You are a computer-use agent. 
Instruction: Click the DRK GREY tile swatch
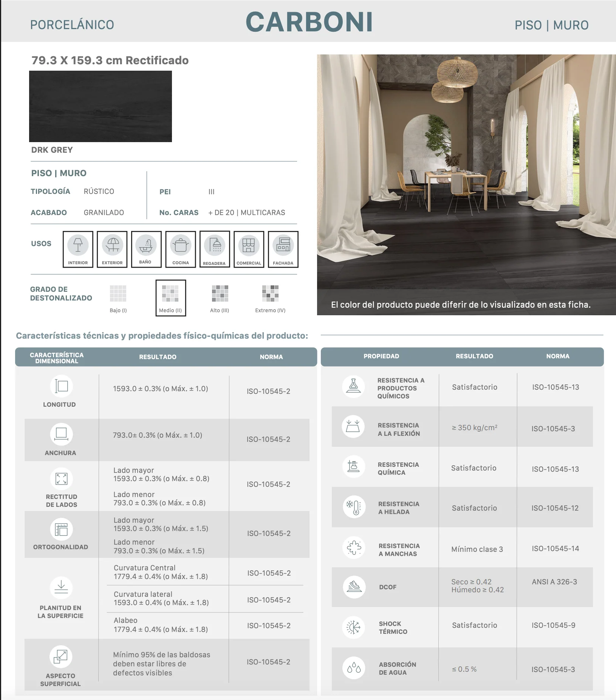101,107
